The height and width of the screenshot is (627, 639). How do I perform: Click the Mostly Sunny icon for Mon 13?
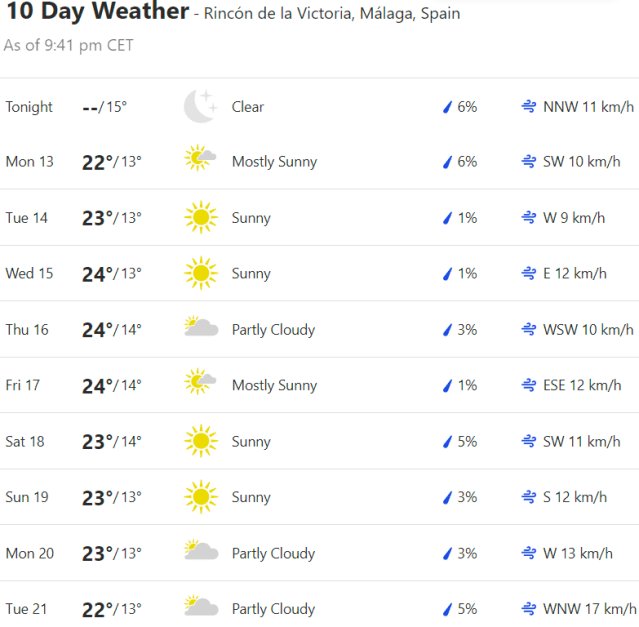[x=200, y=161]
